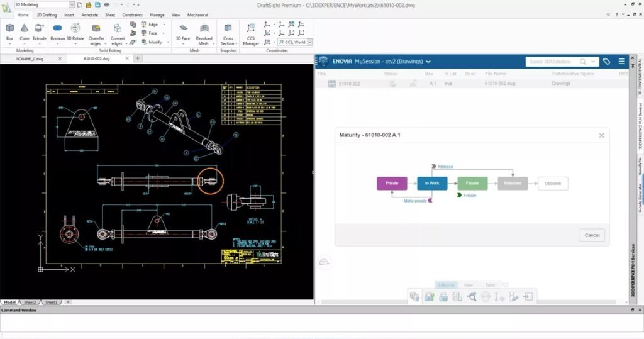Open the CCS, World dropdown

tap(310, 42)
